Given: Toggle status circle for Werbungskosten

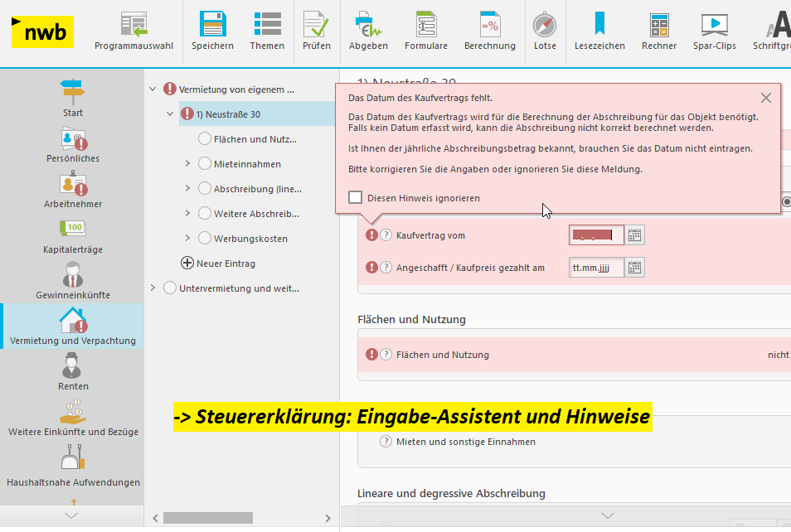Looking at the screenshot, I should click(x=205, y=239).
